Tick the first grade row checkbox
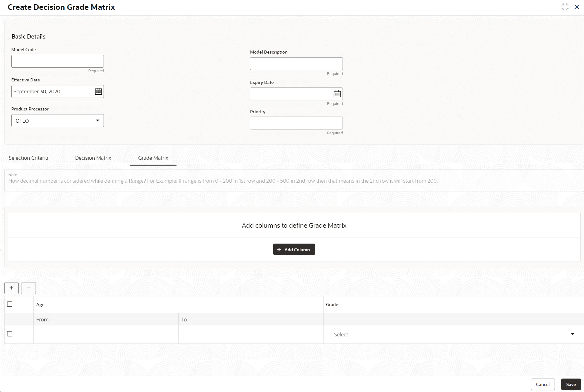The image size is (584, 392). tap(10, 334)
